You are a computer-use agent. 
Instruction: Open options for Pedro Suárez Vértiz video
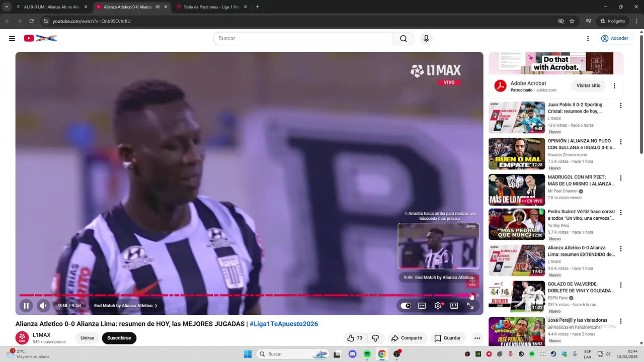tap(620, 213)
